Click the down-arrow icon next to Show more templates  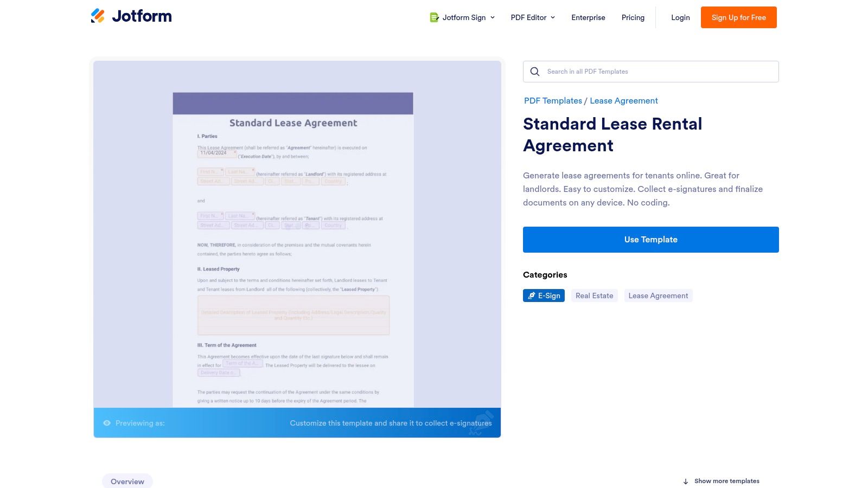click(687, 481)
